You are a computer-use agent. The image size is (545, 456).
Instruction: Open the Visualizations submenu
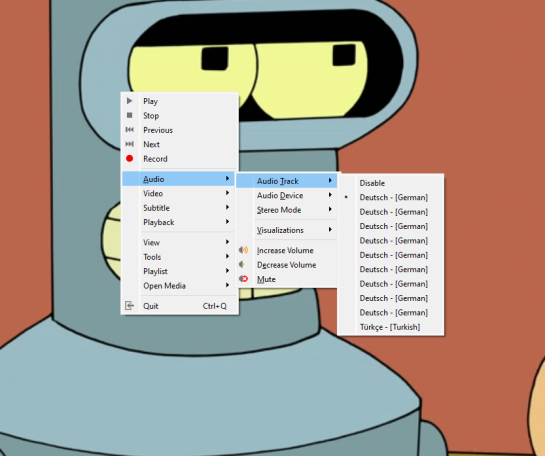(286, 230)
